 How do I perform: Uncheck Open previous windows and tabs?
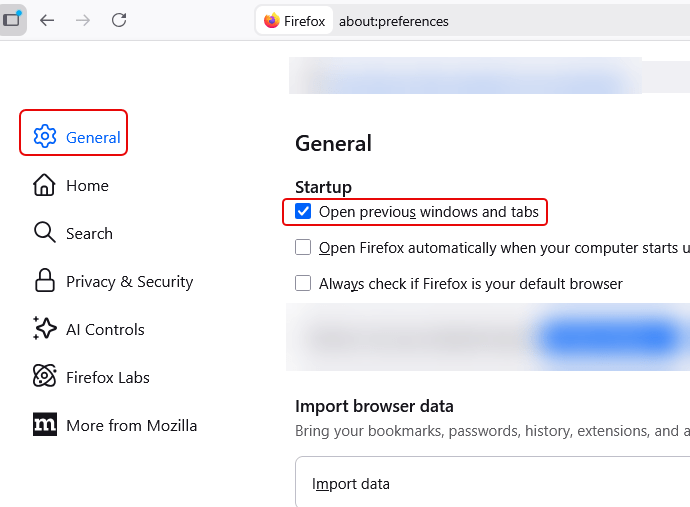coord(303,212)
